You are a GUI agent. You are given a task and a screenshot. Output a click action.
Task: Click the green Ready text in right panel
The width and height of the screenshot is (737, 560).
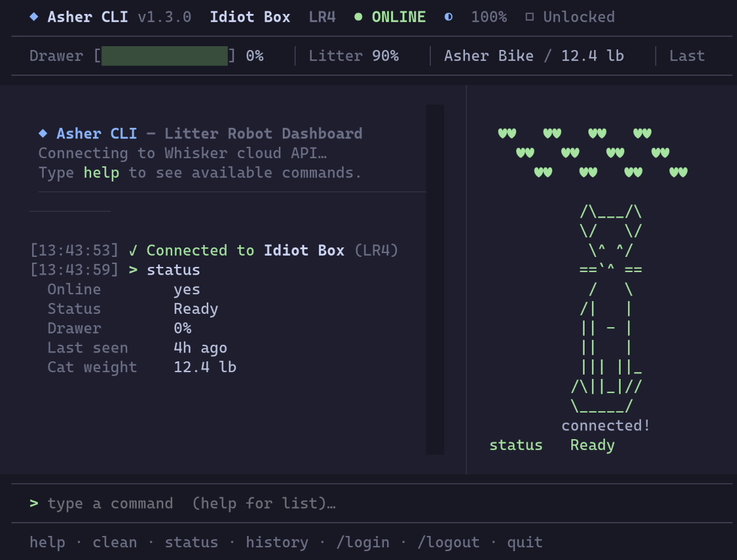click(x=592, y=445)
